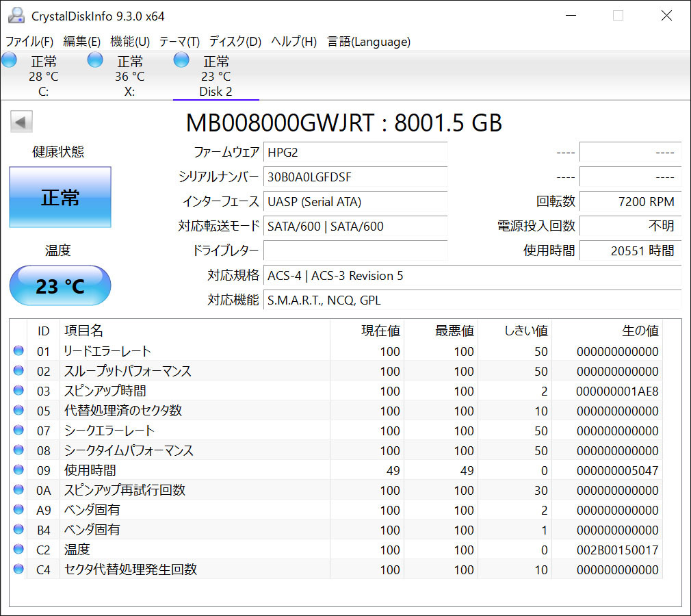The height and width of the screenshot is (616, 691).
Task: Click the status orb for drive C:
Action: coord(9,60)
